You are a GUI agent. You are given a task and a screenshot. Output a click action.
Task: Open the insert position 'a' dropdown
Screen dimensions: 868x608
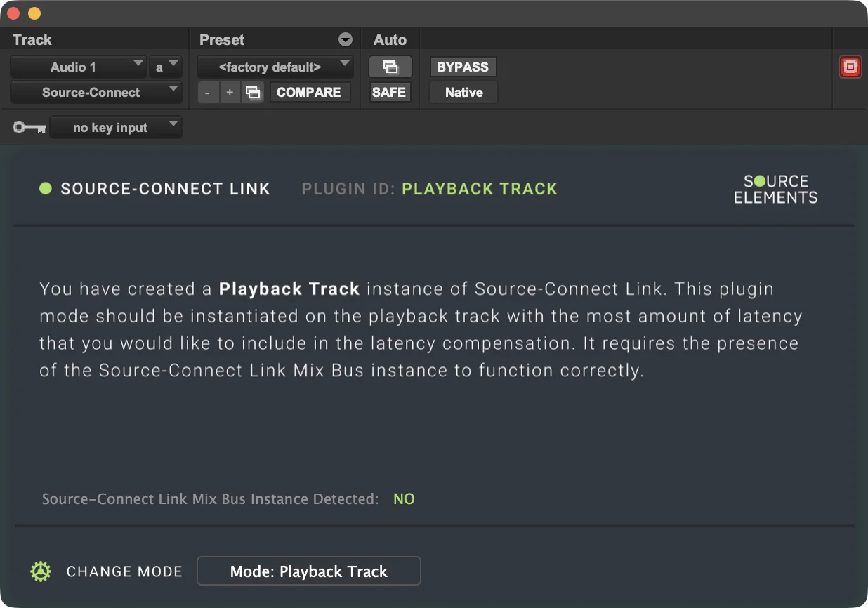tap(166, 67)
